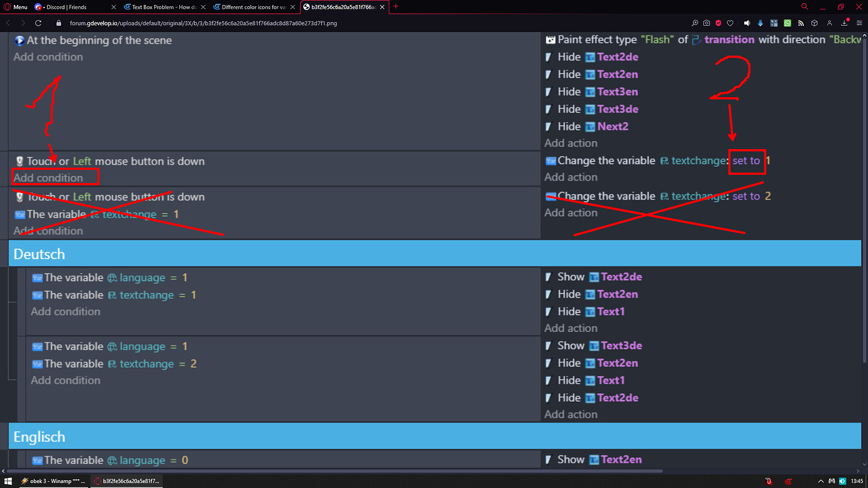Click the blue down-arrow extension icon
This screenshot has height=488, width=868.
[x=760, y=23]
